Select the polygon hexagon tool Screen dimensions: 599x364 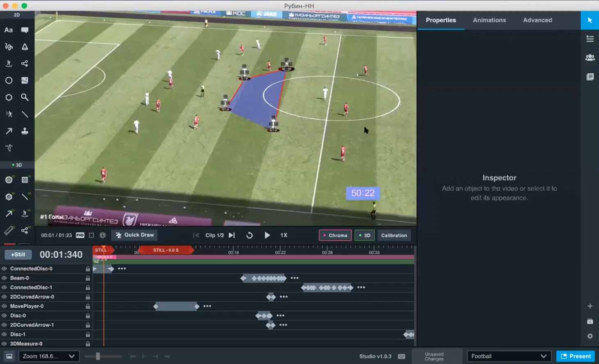point(9,97)
